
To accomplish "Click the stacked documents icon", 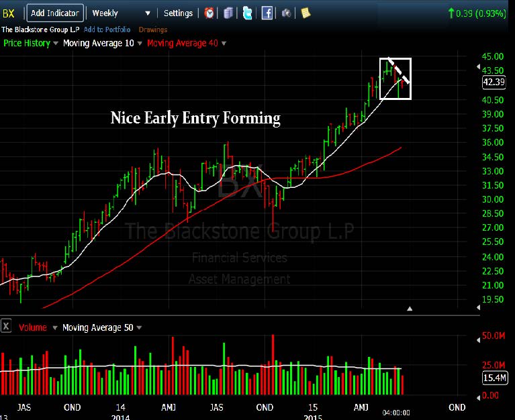I will [x=228, y=13].
